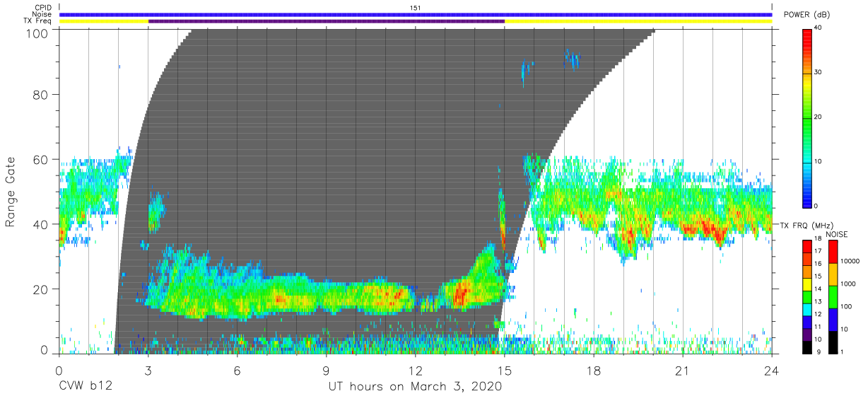Click the CPID value 151
This screenshot has height=401, width=868.
416,8
